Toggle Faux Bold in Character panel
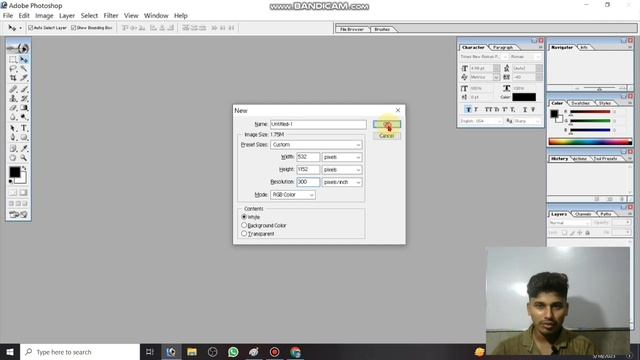 click(469, 109)
